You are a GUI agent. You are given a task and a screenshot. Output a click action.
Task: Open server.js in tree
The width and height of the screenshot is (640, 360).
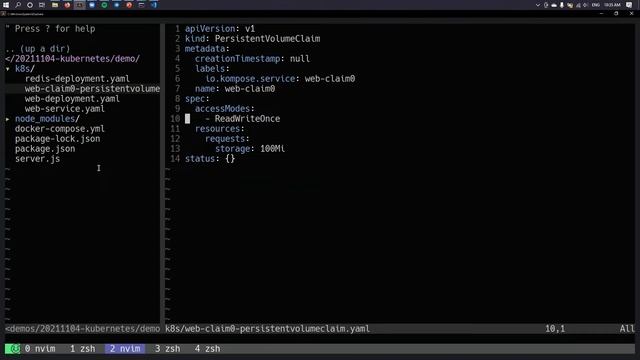click(x=38, y=159)
